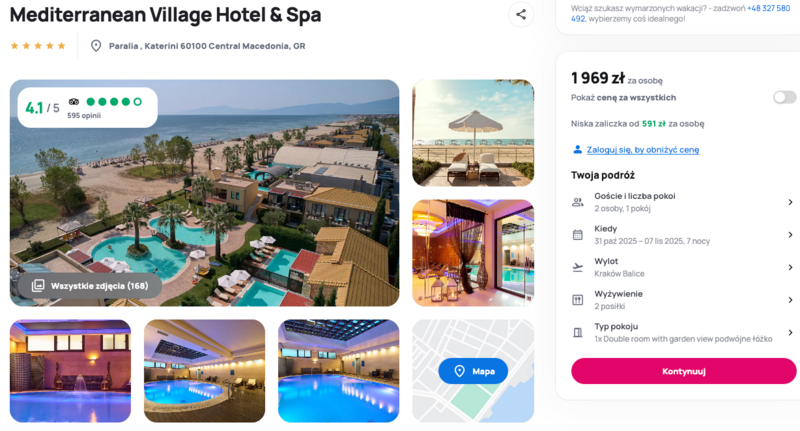The image size is (800, 431).
Task: Click the Tripadvisor owl rating icon
Action: [74, 102]
